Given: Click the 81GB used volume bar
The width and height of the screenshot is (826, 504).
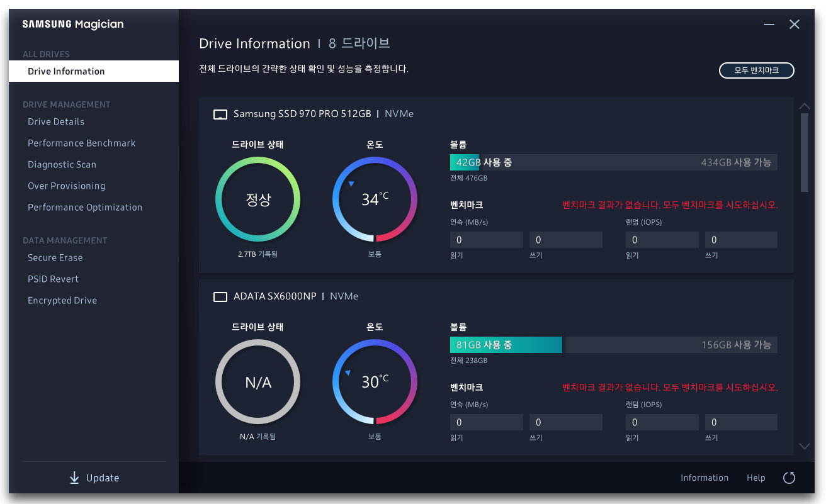Looking at the screenshot, I should coord(506,345).
